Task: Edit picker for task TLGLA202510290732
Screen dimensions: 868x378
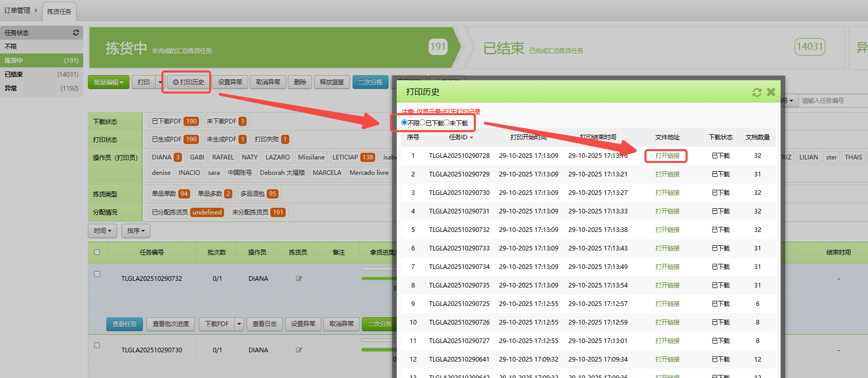Action: [x=299, y=279]
